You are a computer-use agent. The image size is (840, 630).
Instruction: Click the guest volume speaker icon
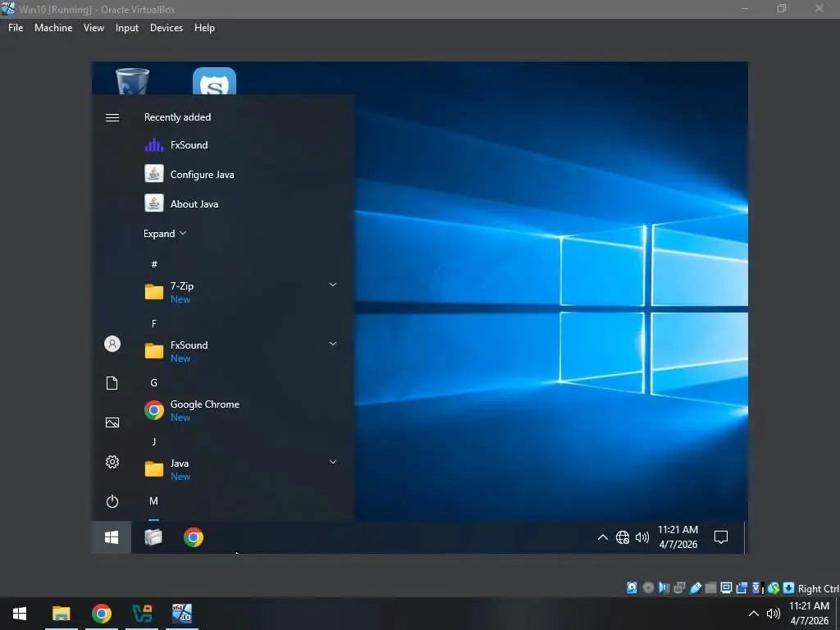[x=641, y=536]
